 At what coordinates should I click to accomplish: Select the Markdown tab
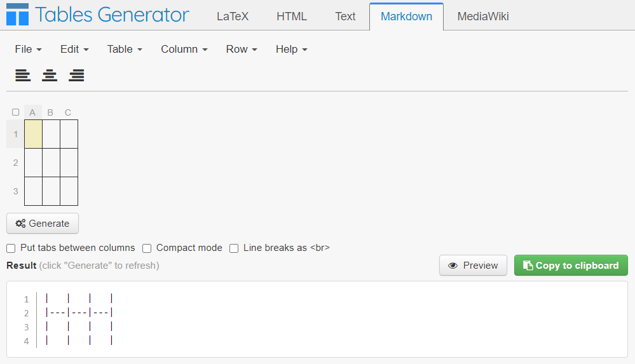pos(406,17)
